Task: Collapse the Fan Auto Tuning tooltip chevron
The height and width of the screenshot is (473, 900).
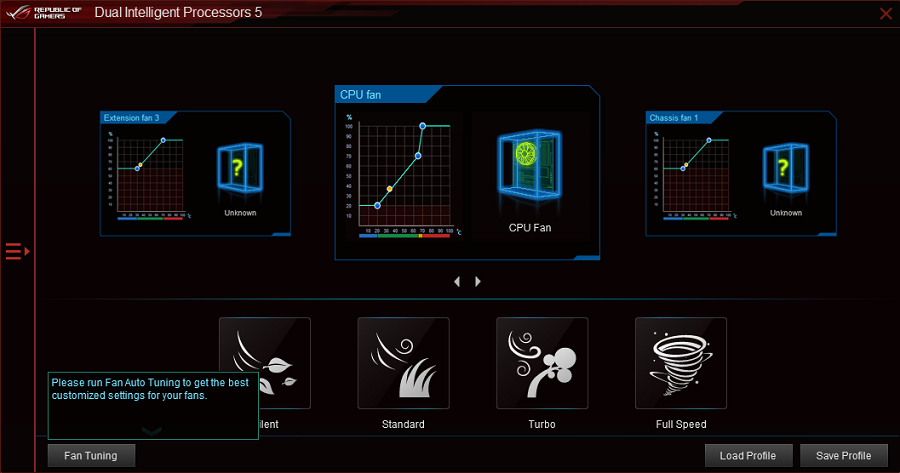Action: pos(152,431)
